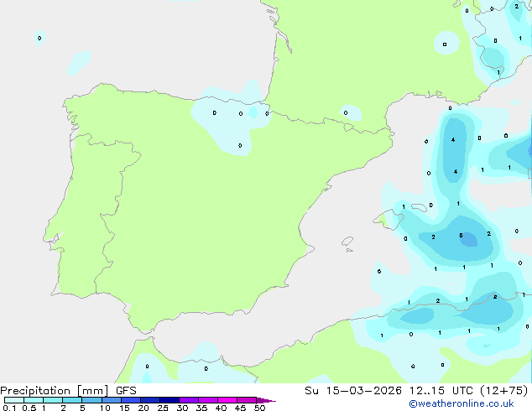Viewport: 532px width, 411px height.
Task: Pick the 40–45 mm magenta legend swatch
Action: [x=227, y=400]
